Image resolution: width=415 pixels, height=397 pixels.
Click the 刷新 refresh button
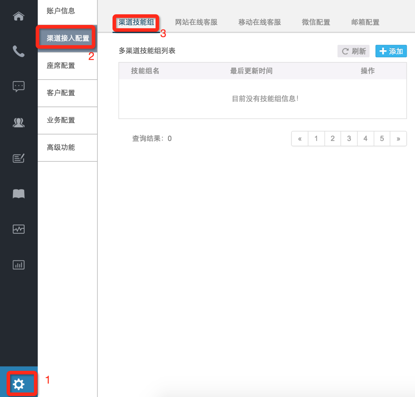[x=353, y=51]
